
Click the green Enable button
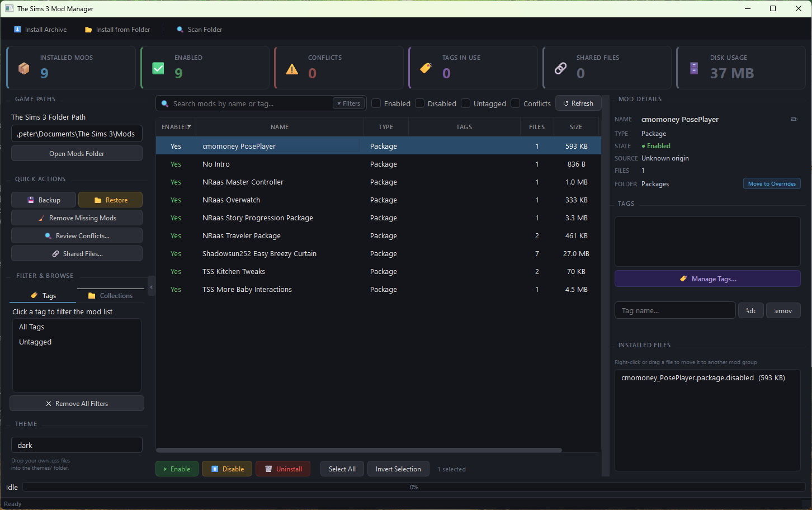(177, 469)
